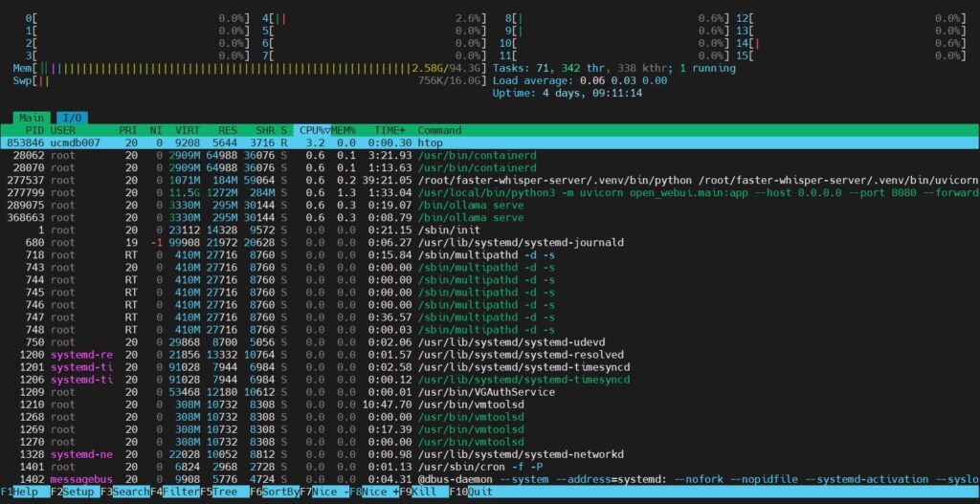The width and height of the screenshot is (980, 504).
Task: Select ollama serve row with PID 368663
Action: [490, 218]
